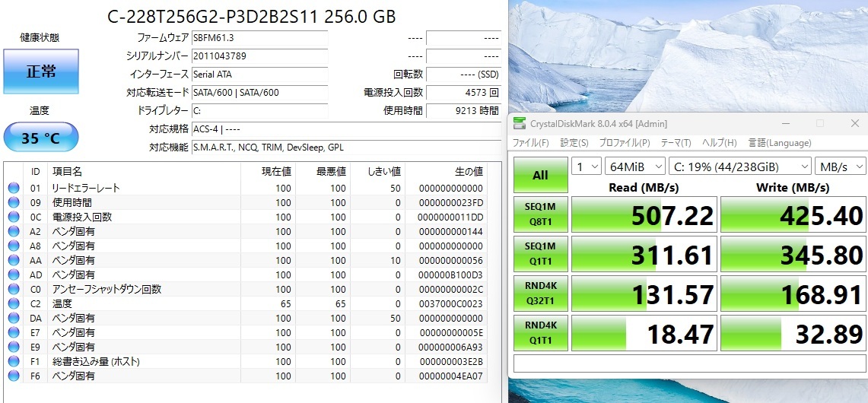
Task: Click the CrystalDiskMark app icon in title bar
Action: 520,123
